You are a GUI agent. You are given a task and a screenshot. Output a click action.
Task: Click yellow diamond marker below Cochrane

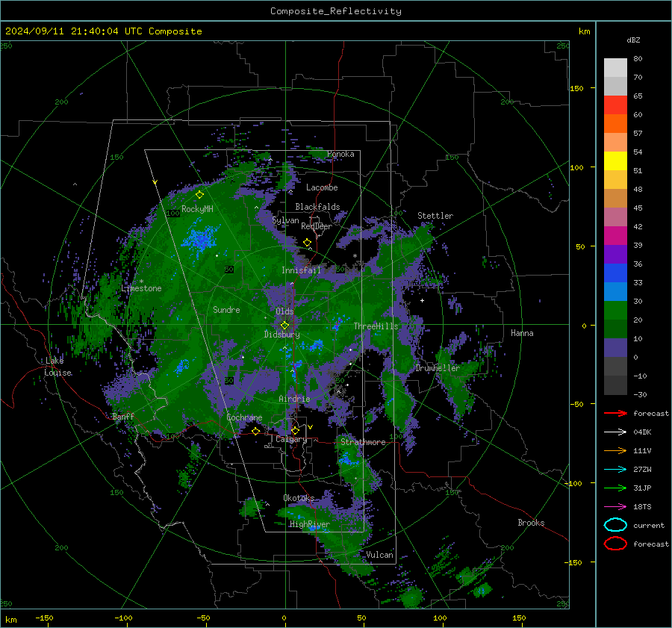coord(256,431)
